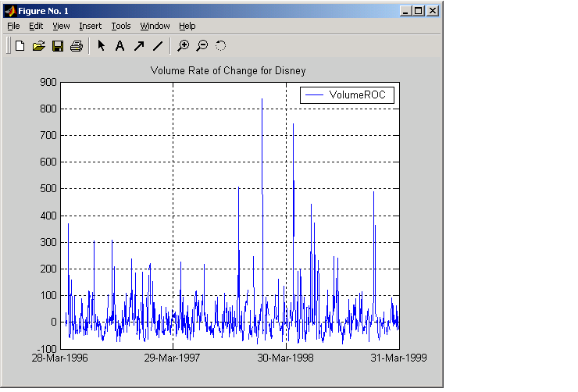
Task: Select the Insert Arrow tool
Action: click(139, 46)
